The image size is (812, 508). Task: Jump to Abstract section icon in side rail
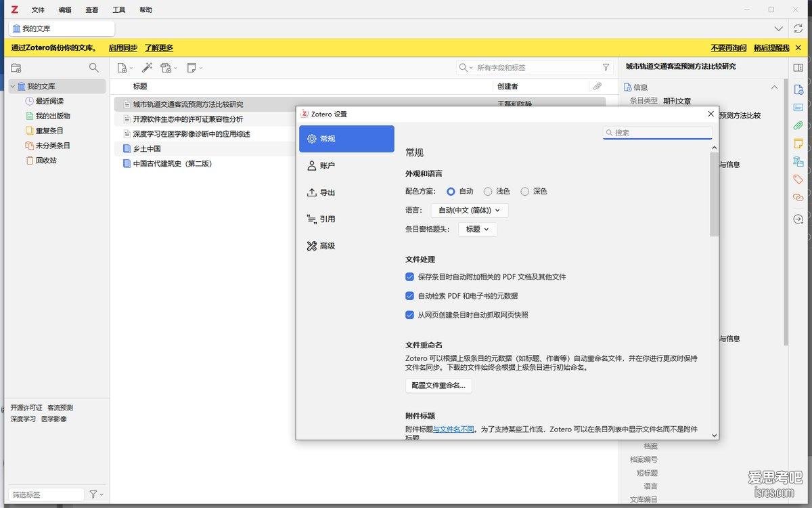coord(798,107)
